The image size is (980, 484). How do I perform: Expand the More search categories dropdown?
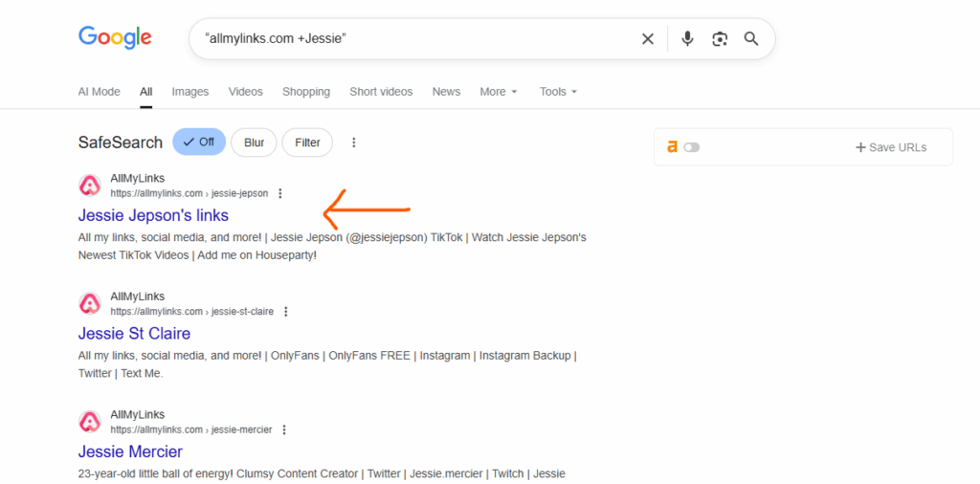[499, 92]
